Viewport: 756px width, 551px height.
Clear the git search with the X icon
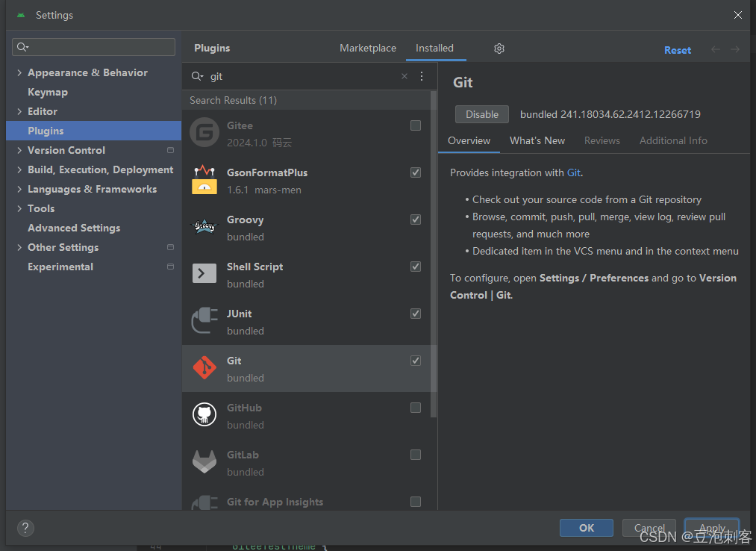(404, 75)
